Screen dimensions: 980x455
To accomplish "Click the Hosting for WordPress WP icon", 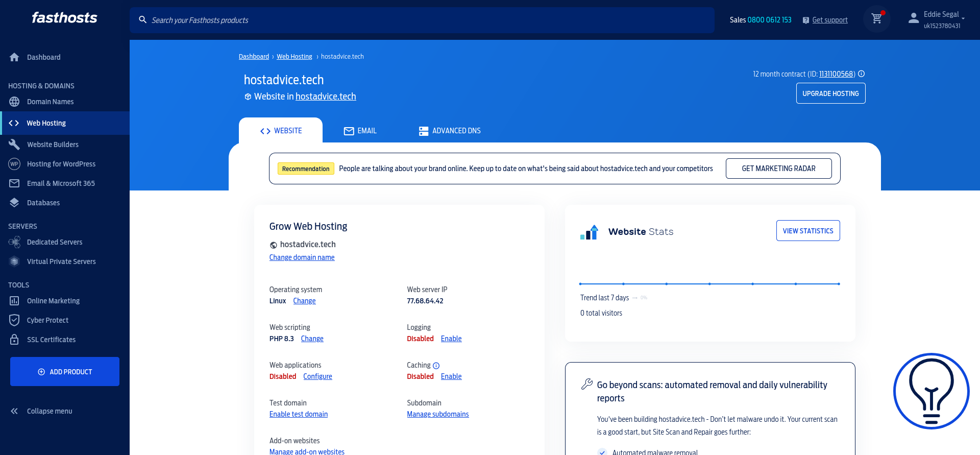I will pos(14,164).
